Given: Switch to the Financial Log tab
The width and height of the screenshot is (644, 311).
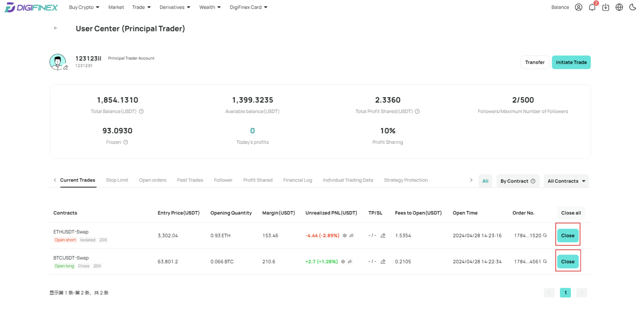Looking at the screenshot, I should click(298, 180).
